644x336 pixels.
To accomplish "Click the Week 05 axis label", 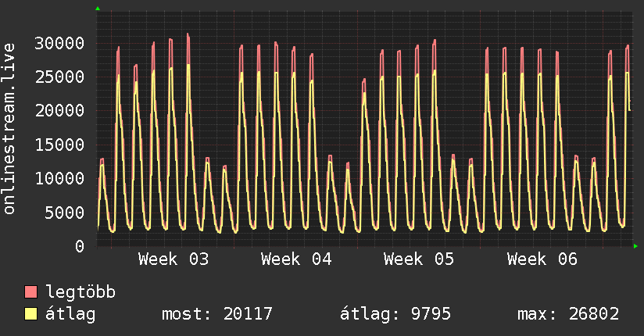I will [x=419, y=259].
